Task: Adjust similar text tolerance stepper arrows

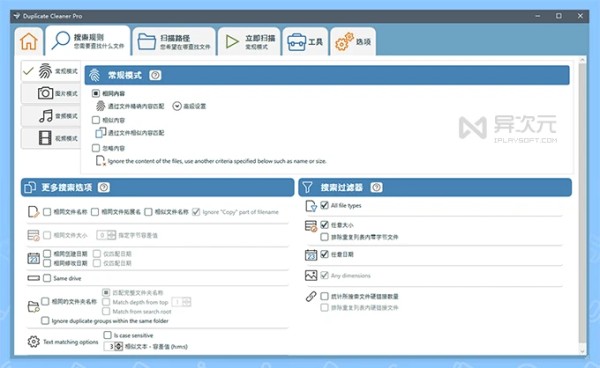Action: point(119,346)
